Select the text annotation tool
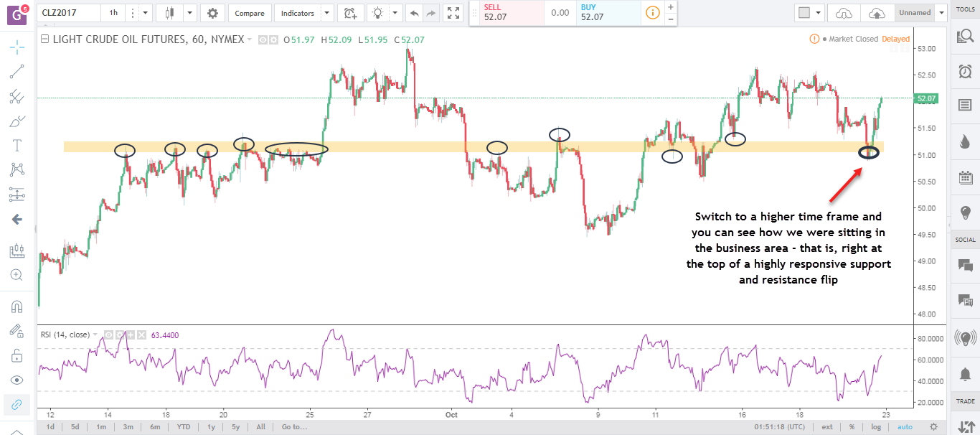980x435 pixels. point(17,145)
